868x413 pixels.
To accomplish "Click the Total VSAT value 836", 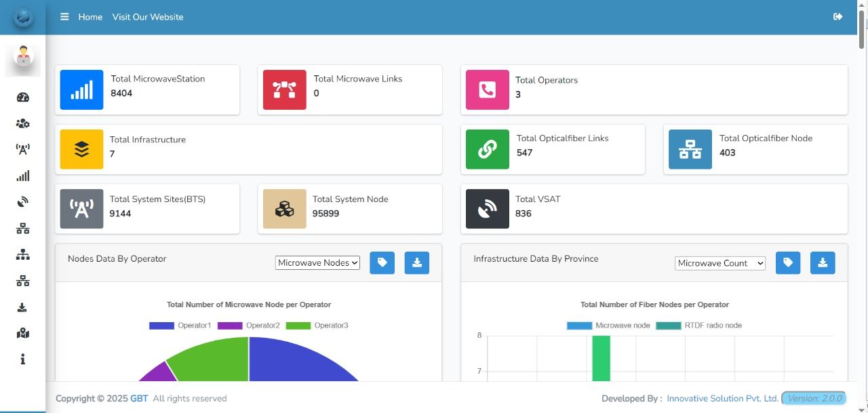I will point(524,214).
